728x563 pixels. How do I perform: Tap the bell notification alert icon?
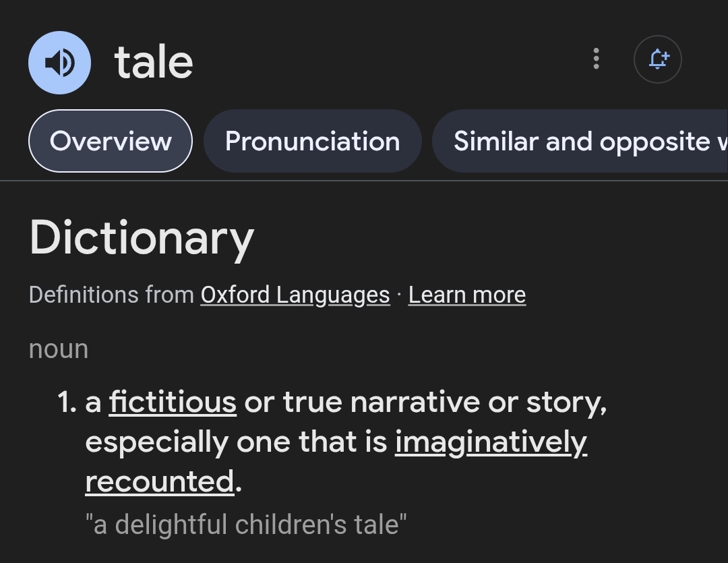click(657, 59)
